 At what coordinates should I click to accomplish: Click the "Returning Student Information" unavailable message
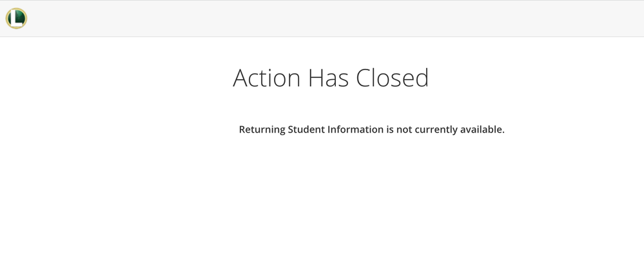[371, 129]
